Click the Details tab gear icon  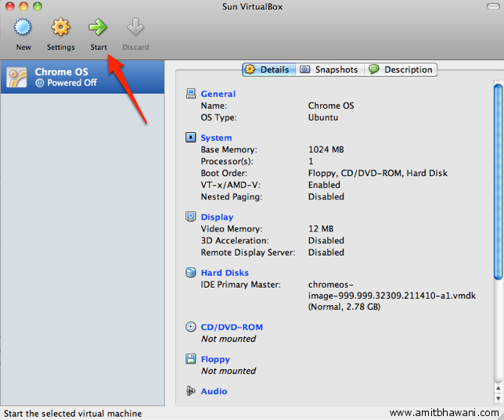(250, 69)
